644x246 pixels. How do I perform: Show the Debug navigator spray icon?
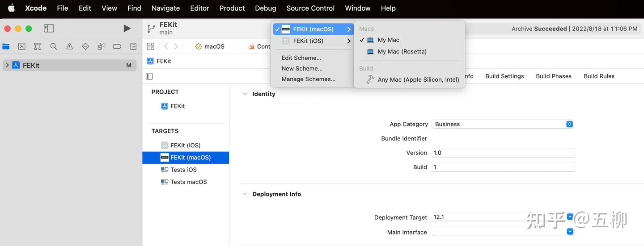point(102,46)
